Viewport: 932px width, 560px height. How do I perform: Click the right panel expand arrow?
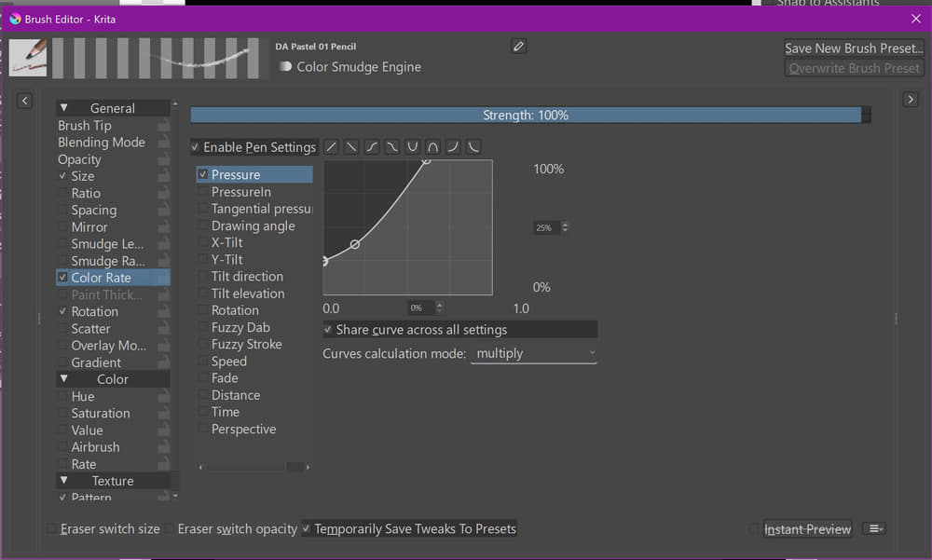pyautogui.click(x=911, y=100)
